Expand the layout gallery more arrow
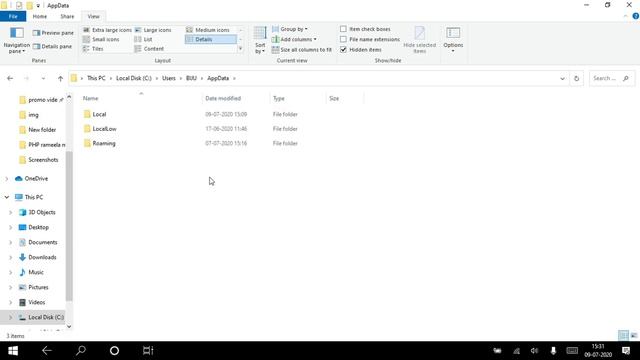Screen dimensions: 640x360 [240, 49]
